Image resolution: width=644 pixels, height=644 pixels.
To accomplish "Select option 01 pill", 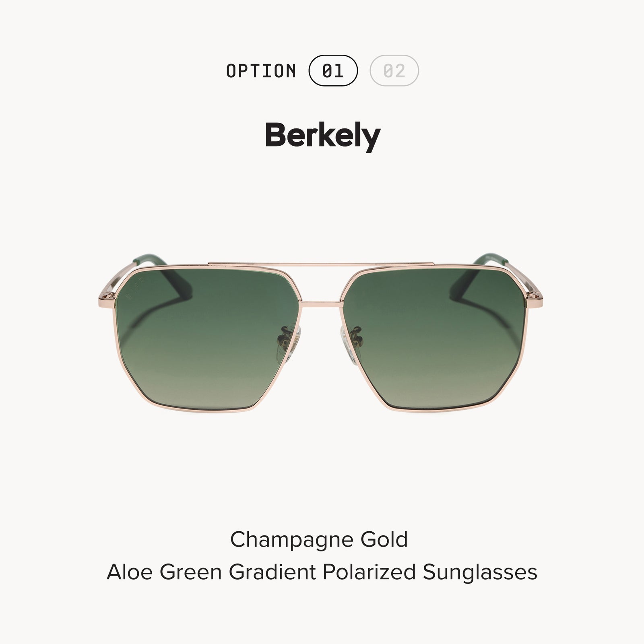I will tap(333, 70).
